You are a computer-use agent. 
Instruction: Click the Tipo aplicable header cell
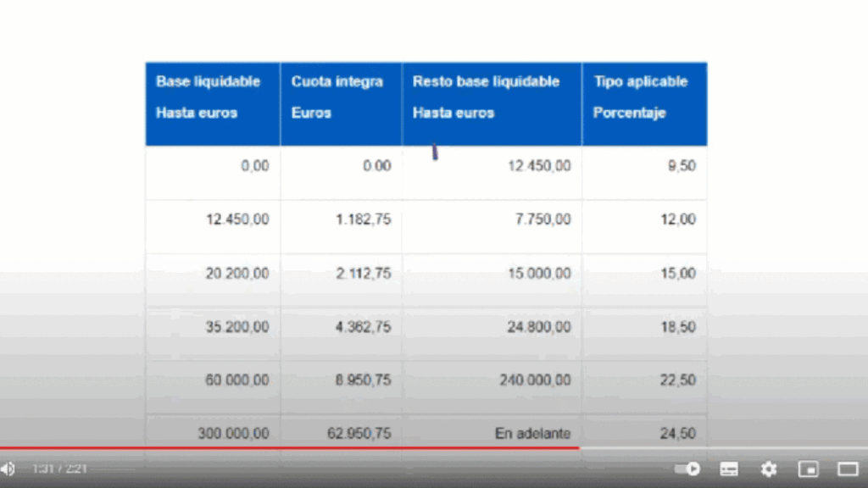[x=644, y=104]
